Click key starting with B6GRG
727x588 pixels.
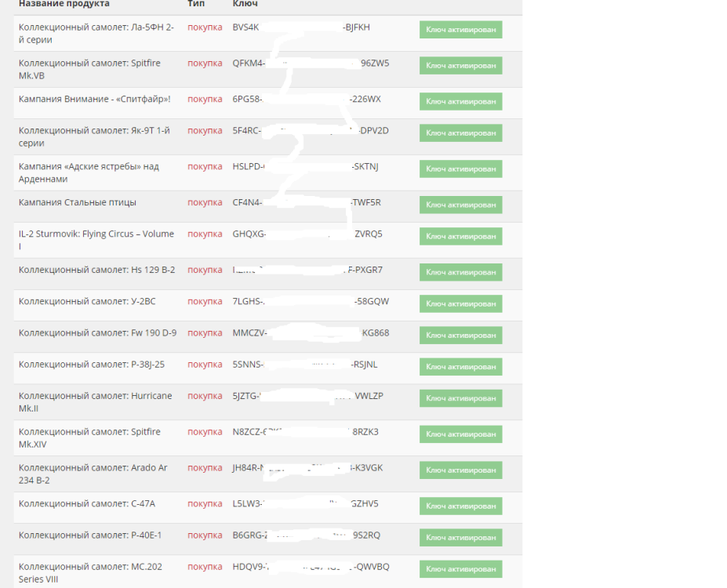point(307,535)
